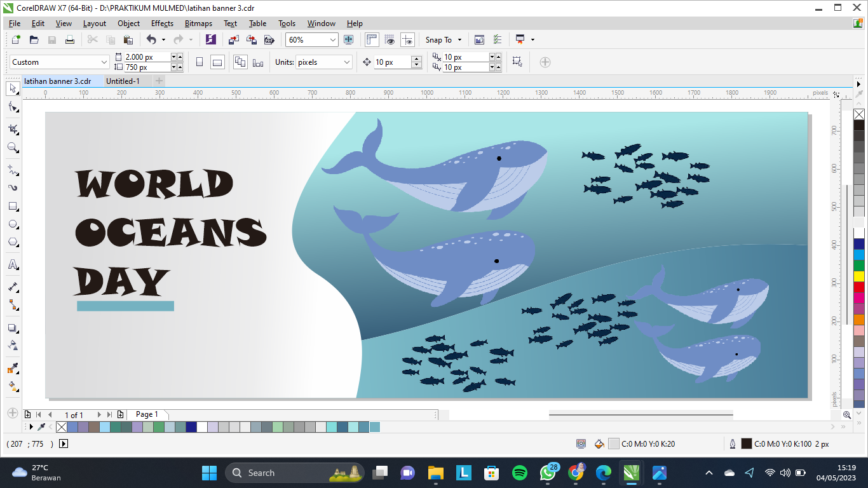Screen dimensions: 868x488
Task: Click the Page 1 tab
Action: click(147, 414)
